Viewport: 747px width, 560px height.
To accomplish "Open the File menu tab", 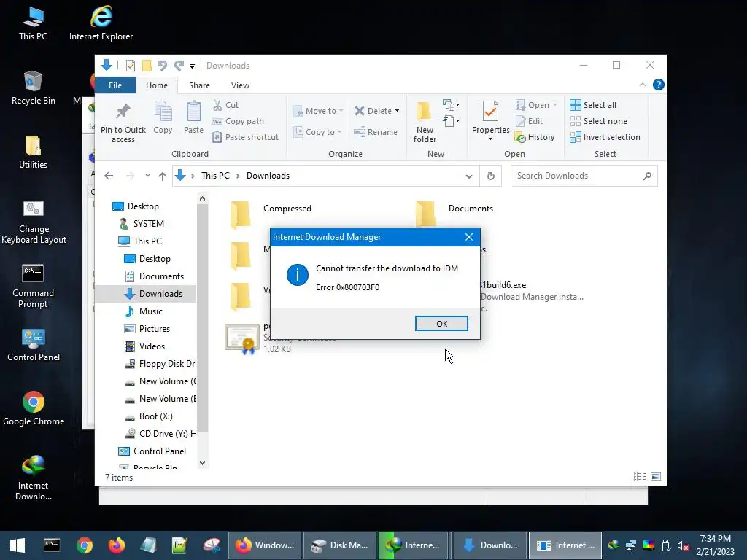I will point(115,85).
